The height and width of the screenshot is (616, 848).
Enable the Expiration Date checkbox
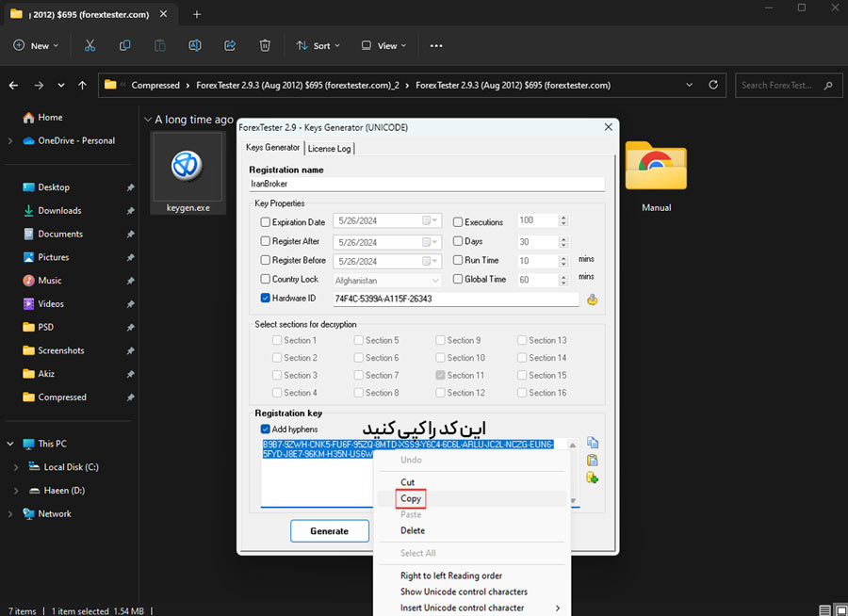pyautogui.click(x=265, y=221)
